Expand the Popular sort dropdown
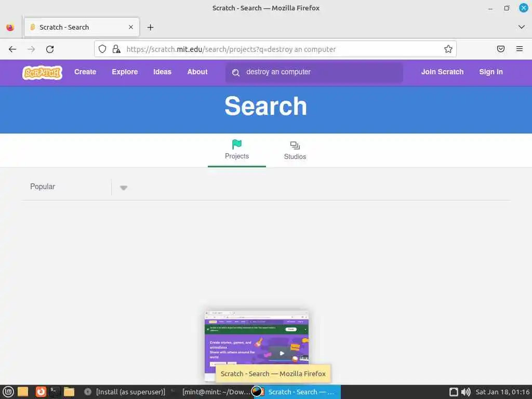The height and width of the screenshot is (399, 532). tap(124, 188)
